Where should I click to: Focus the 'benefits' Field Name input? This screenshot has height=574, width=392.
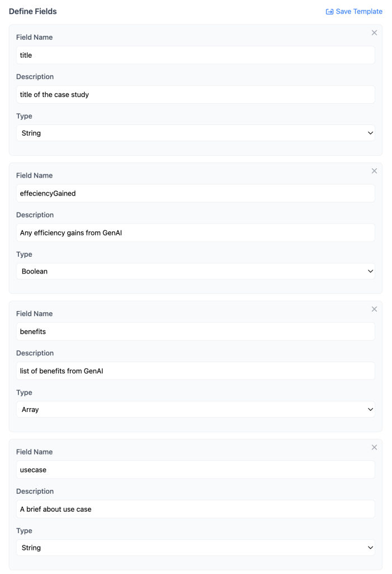[195, 332]
